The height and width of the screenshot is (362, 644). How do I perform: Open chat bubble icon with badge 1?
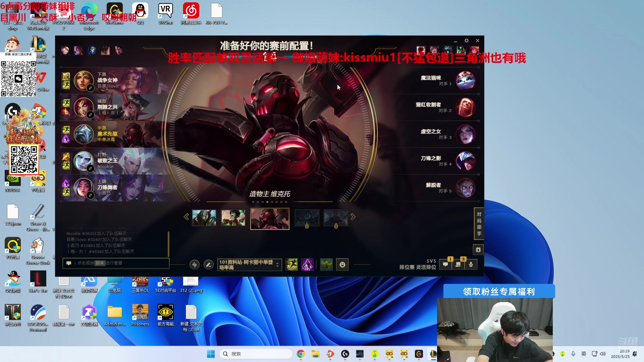point(445,264)
